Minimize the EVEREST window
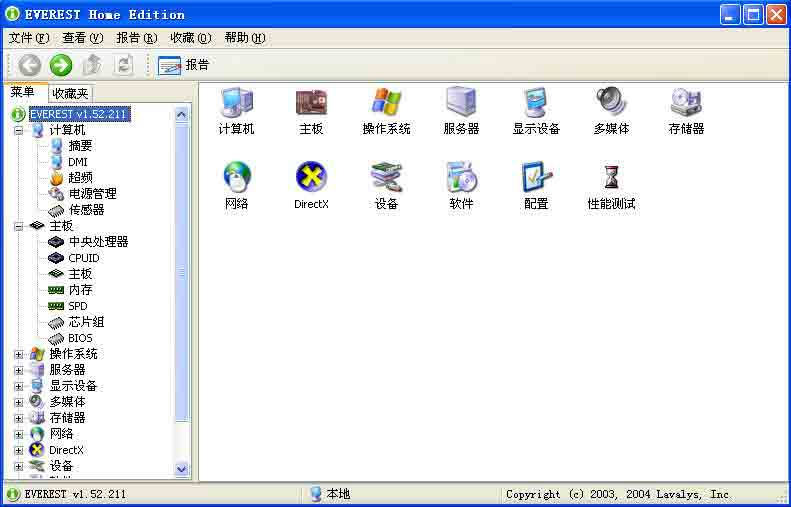The image size is (791, 507). point(730,15)
